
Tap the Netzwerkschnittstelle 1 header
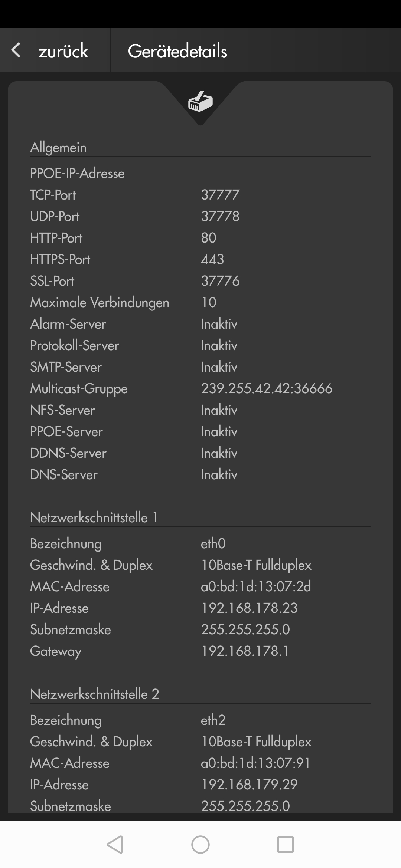click(x=94, y=517)
